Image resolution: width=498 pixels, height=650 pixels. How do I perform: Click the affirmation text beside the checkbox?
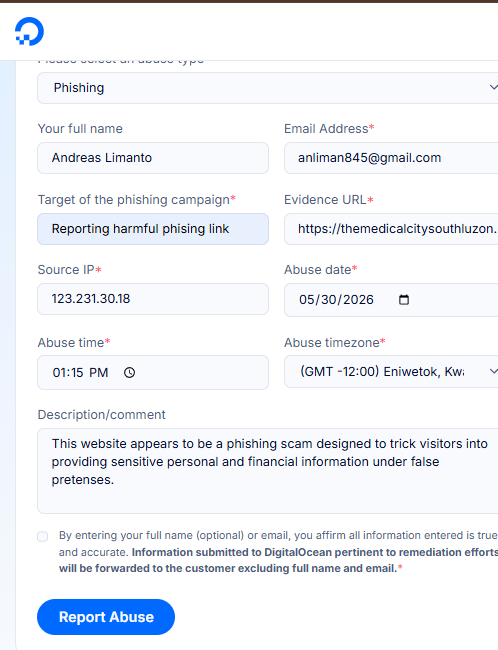pos(278,552)
